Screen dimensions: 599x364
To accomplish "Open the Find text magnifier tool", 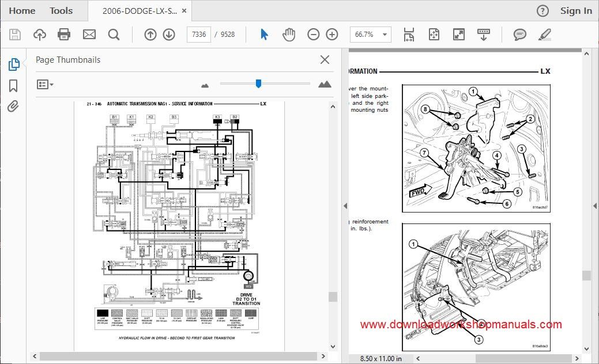I will click(x=114, y=35).
